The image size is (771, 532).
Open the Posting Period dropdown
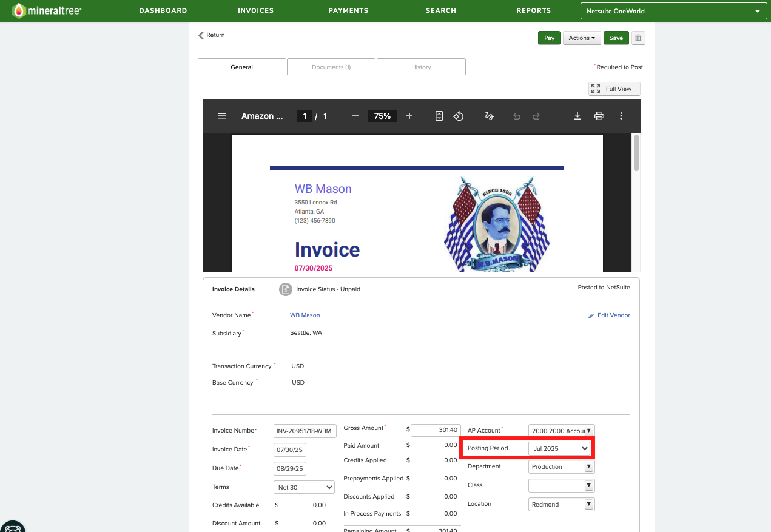pos(559,448)
